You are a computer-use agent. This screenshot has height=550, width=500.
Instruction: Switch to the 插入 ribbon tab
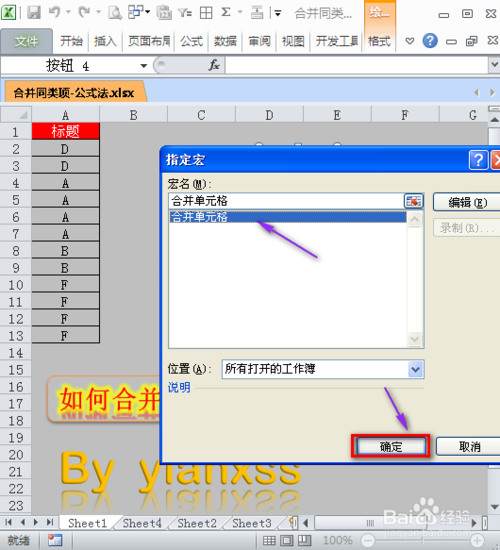pos(105,41)
